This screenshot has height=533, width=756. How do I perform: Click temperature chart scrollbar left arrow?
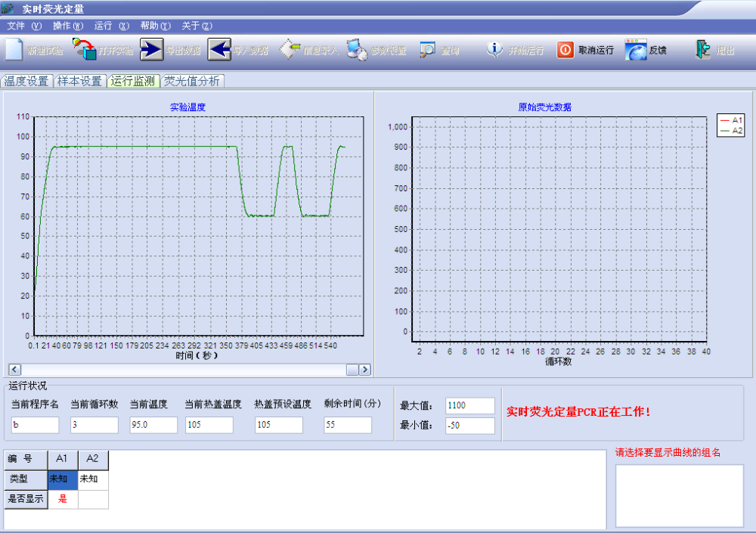click(14, 370)
